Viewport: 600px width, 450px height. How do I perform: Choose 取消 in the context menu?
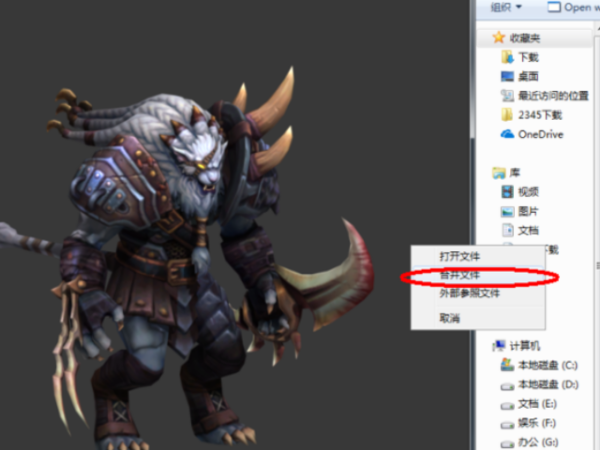(x=478, y=318)
